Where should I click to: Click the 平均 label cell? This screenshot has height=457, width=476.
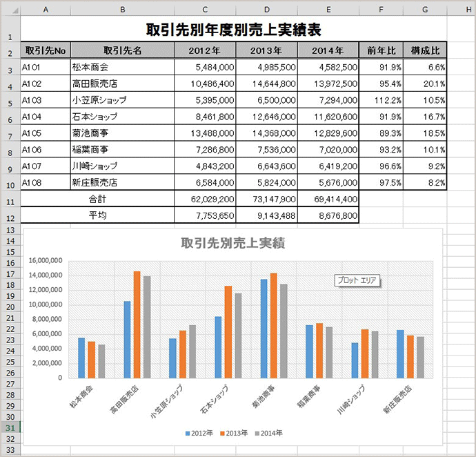tap(97, 215)
